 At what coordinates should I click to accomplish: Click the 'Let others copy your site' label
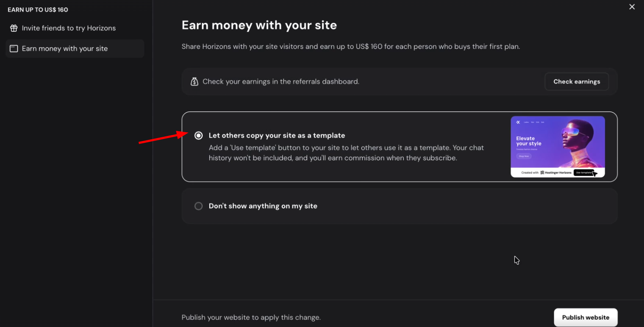(x=277, y=136)
